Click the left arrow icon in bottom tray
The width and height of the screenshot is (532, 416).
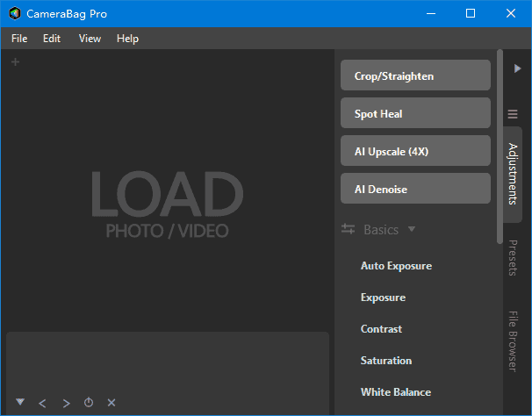tap(42, 403)
